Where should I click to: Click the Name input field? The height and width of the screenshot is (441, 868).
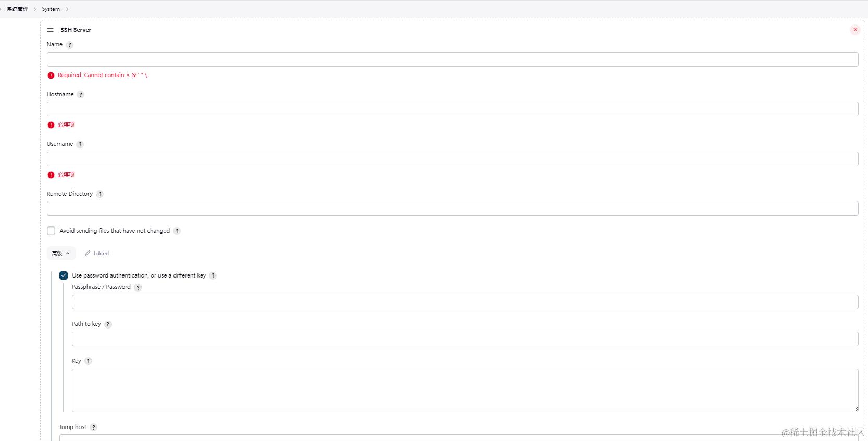(452, 59)
